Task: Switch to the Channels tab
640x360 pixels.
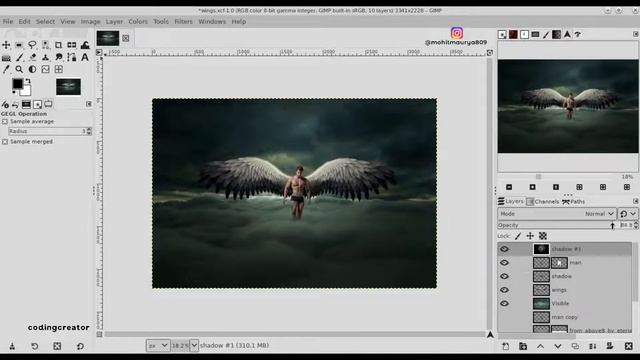Action: tap(543, 202)
